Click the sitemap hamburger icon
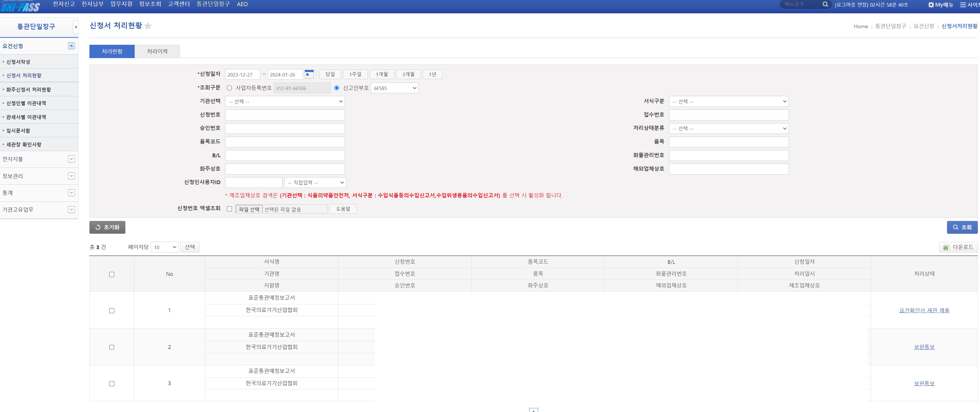 (963, 5)
